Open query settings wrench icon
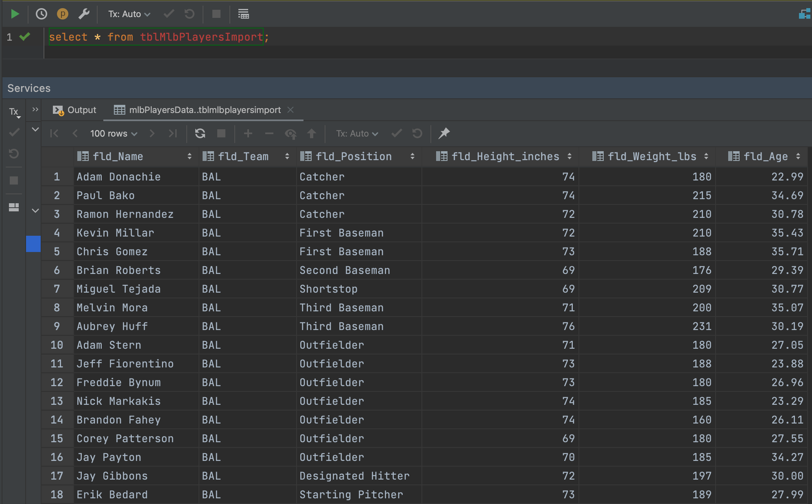The height and width of the screenshot is (504, 812). pyautogui.click(x=84, y=14)
